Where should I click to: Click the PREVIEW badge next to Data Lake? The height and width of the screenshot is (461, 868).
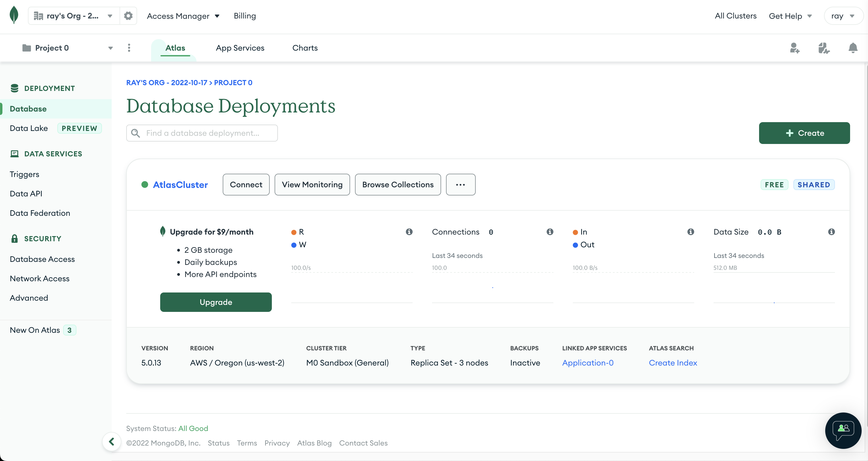[x=79, y=128]
